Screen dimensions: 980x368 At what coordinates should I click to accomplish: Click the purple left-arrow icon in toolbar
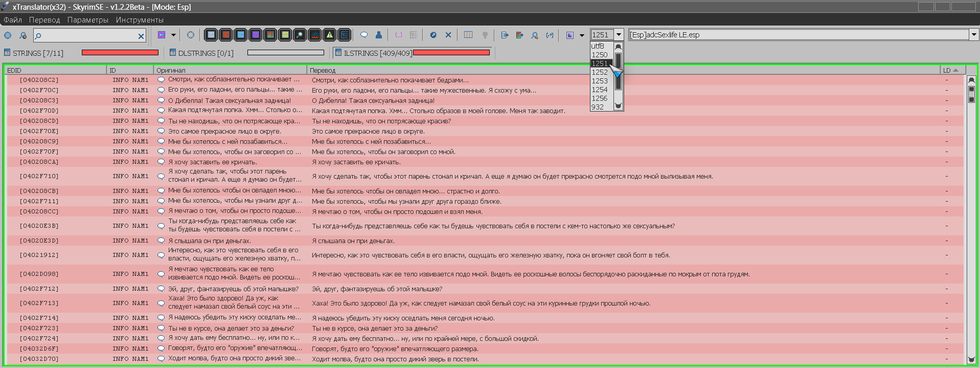(x=162, y=35)
